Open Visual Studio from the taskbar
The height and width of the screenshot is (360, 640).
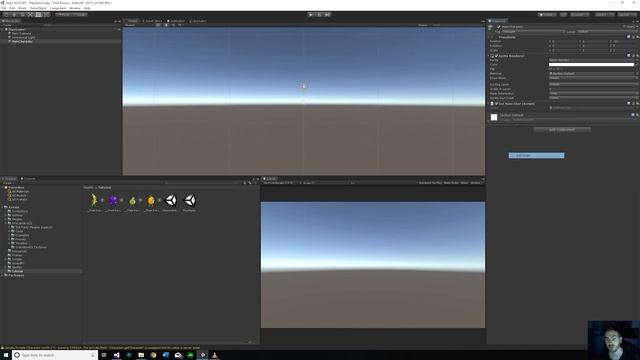[x=116, y=355]
